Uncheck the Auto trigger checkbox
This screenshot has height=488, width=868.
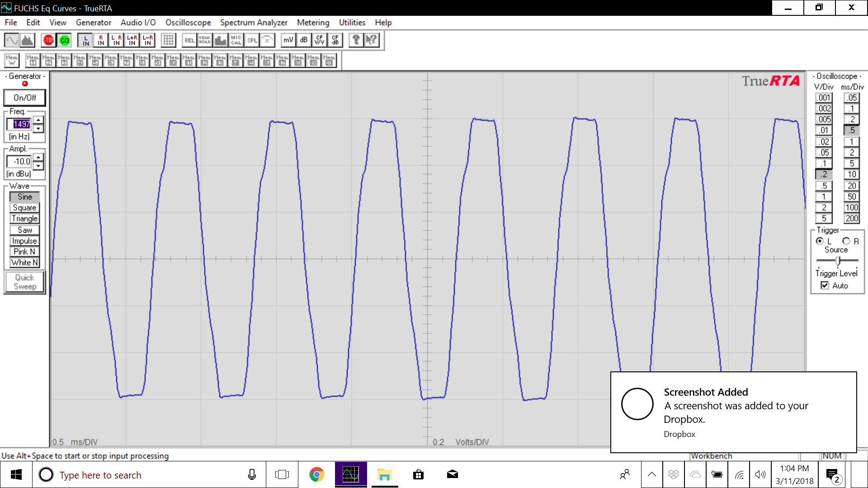pos(825,286)
